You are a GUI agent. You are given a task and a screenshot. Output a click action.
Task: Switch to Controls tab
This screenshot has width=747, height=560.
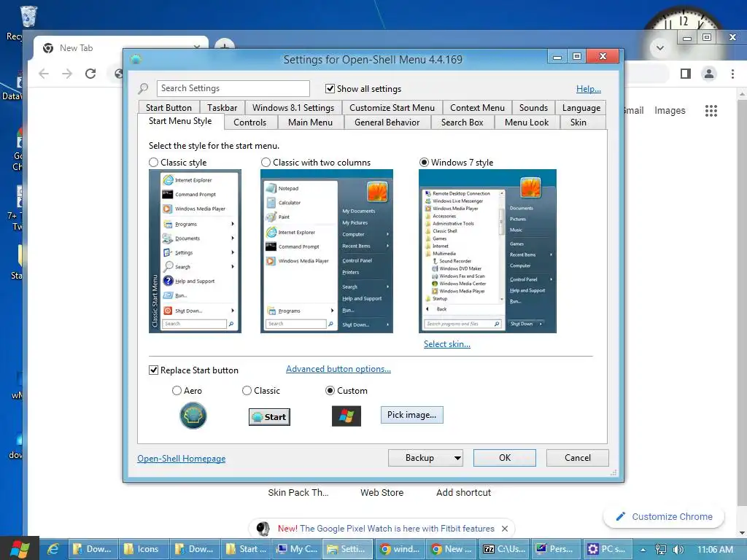(249, 122)
